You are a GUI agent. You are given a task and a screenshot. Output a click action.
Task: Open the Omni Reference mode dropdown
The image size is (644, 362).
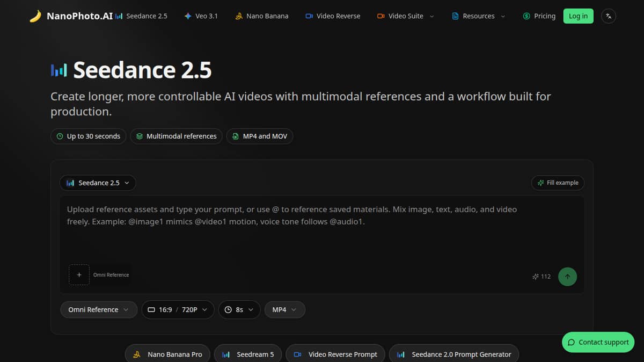click(x=99, y=309)
